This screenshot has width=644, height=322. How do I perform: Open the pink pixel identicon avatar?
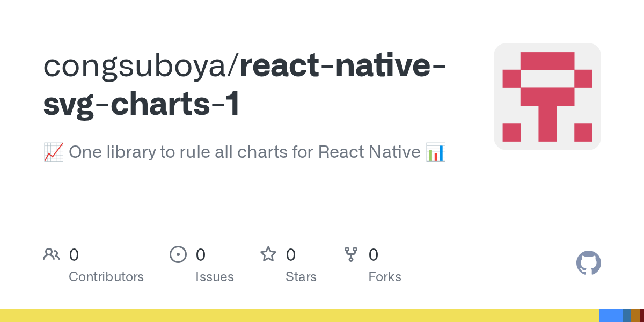point(547,97)
